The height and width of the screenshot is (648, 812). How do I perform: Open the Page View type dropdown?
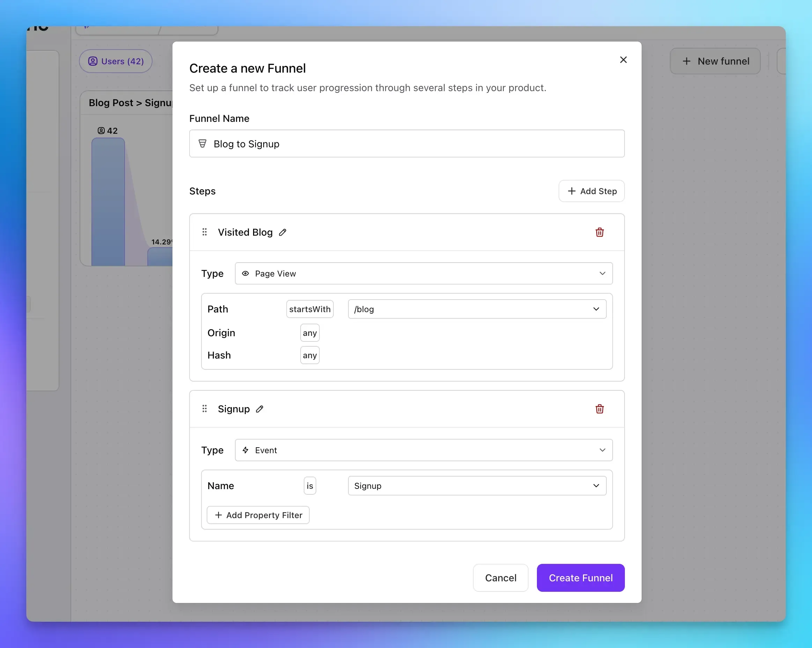click(424, 273)
